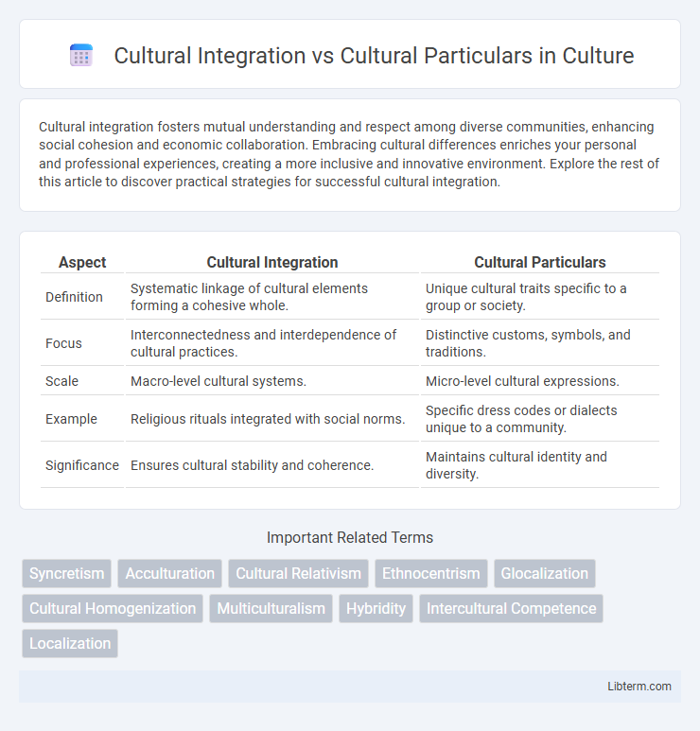Select the Cultural Relativism tag
The image size is (700, 731).
click(x=299, y=573)
